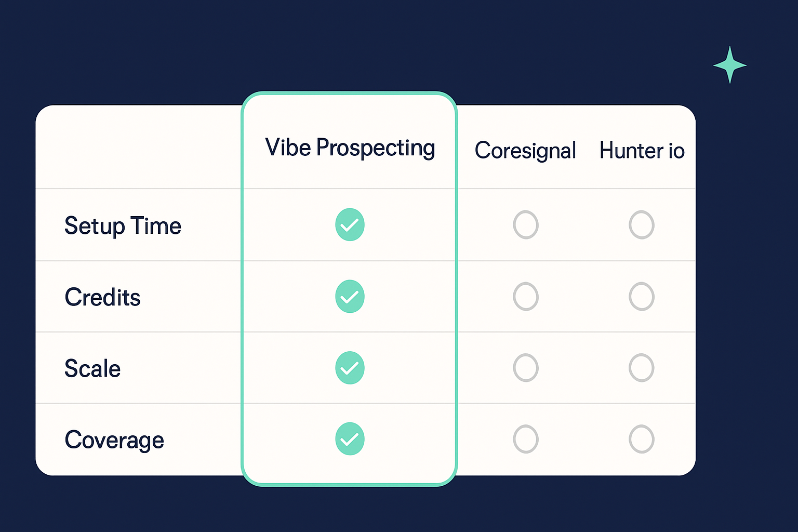Click Vibe Prospecting's Setup Time checkmark
Screen dimensions: 798x532
pos(350,224)
